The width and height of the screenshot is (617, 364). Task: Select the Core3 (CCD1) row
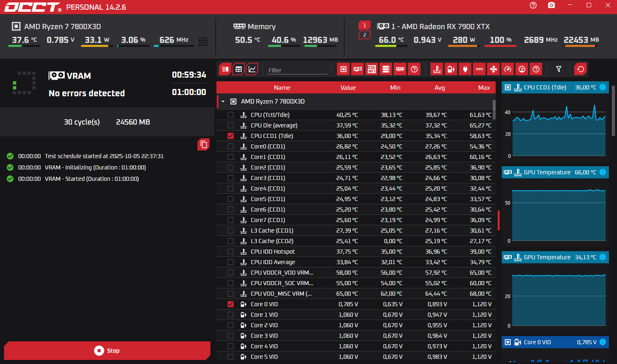[x=356, y=178]
